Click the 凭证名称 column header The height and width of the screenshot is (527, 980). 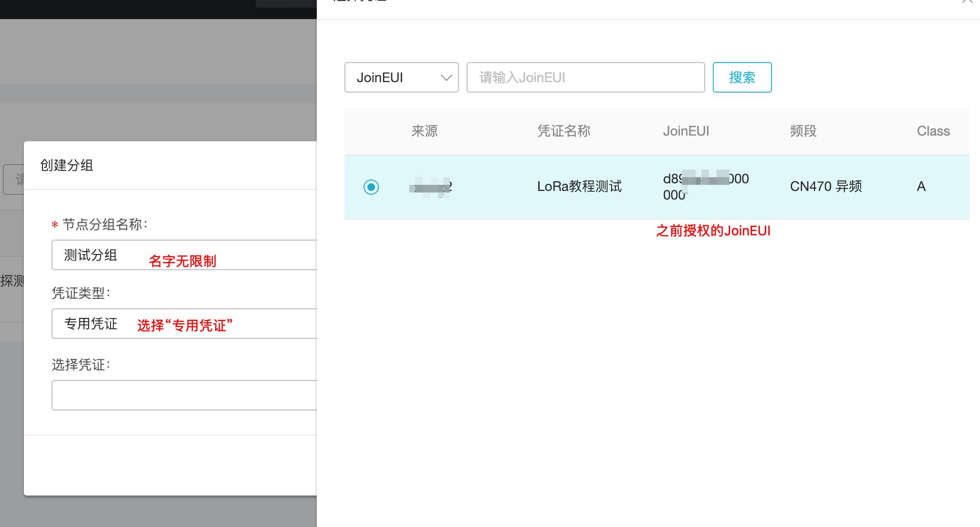(x=563, y=131)
